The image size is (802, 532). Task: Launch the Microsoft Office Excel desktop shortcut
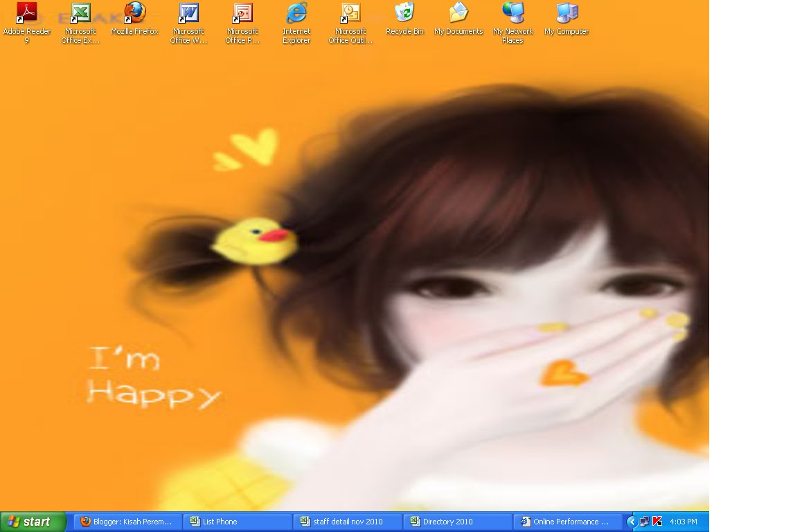81,23
